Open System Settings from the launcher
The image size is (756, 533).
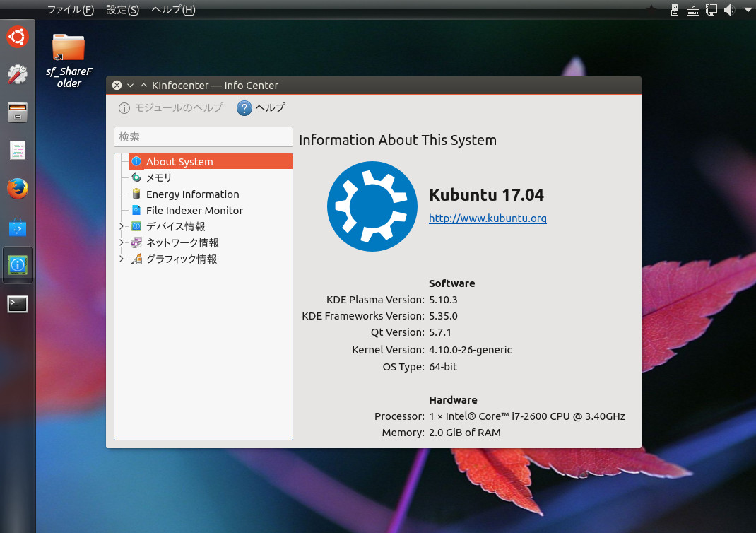pyautogui.click(x=18, y=74)
